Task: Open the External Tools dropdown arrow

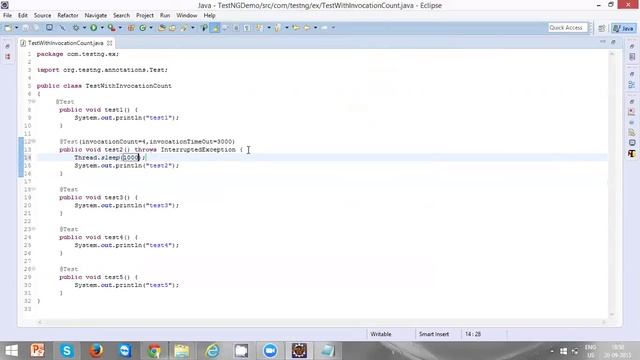Action: [x=120, y=28]
